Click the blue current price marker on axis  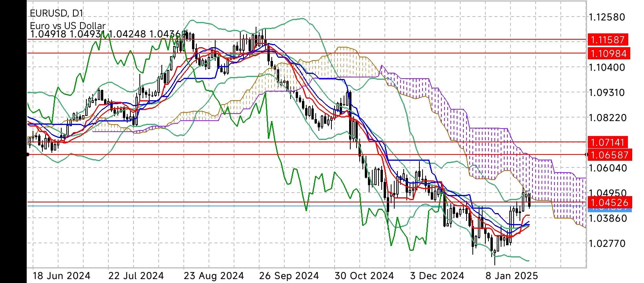pos(609,210)
